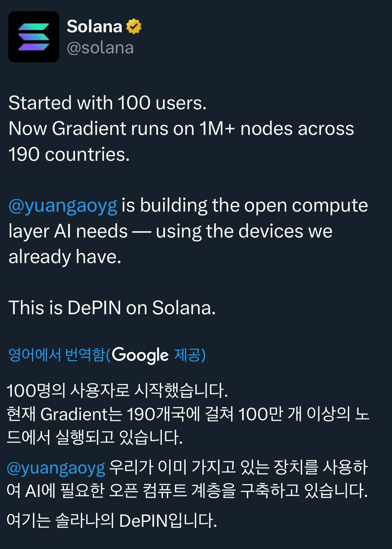Viewport: 392px width, 549px height.
Task: Tap the Google logo in translation credit
Action: click(141, 355)
